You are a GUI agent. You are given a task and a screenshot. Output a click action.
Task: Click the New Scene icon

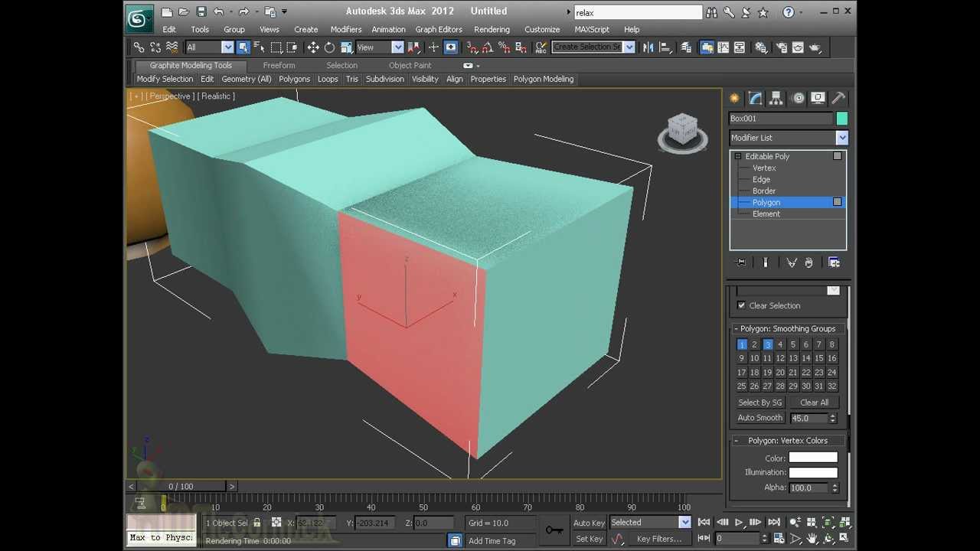pyautogui.click(x=167, y=11)
